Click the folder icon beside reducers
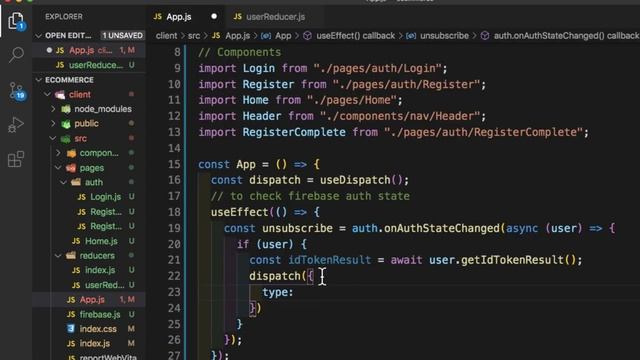The image size is (640, 360). click(71, 256)
